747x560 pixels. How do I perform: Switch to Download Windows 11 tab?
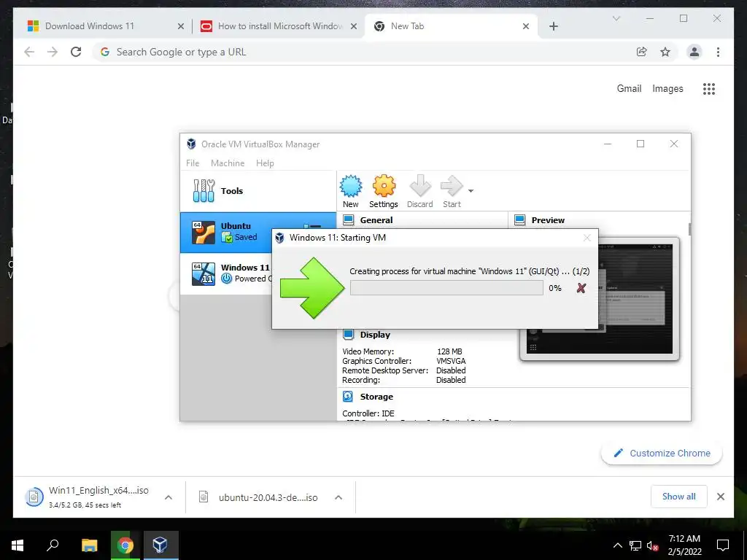[105, 26]
